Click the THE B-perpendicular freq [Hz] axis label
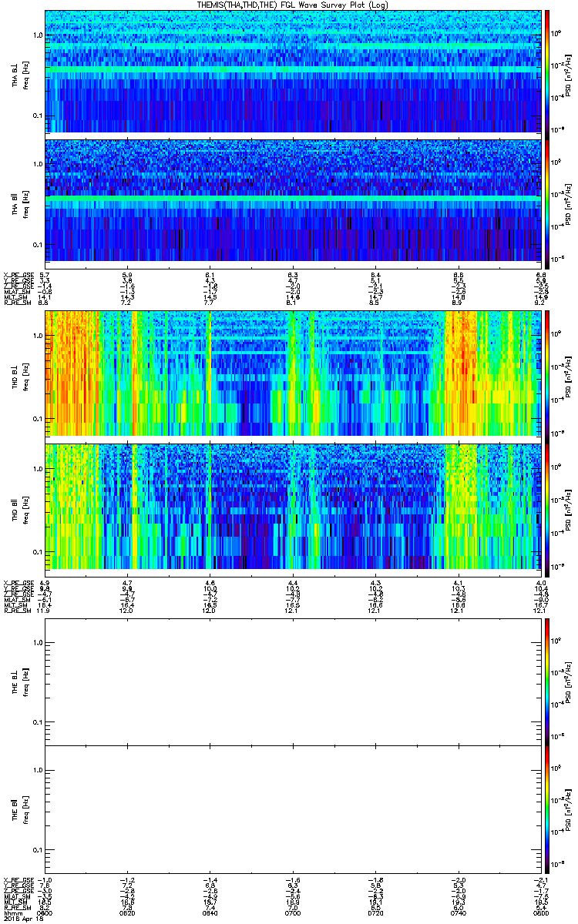578x924 pixels. pyautogui.click(x=25, y=681)
